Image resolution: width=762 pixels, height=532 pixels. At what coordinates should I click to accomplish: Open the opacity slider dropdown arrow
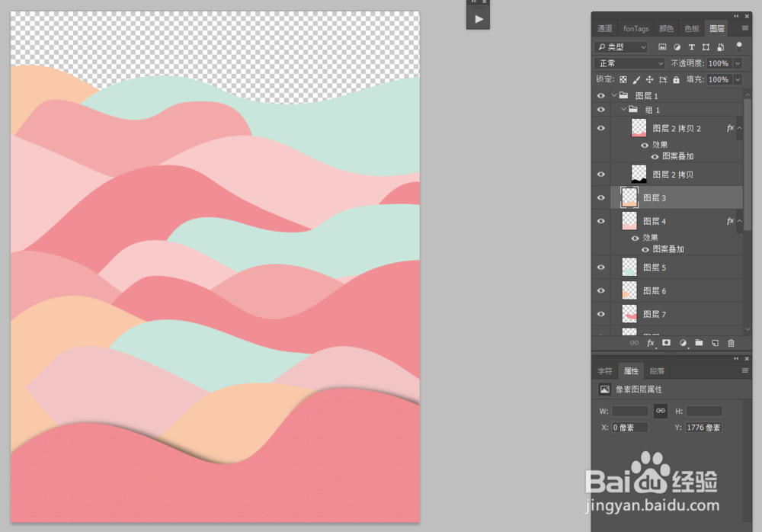click(738, 63)
